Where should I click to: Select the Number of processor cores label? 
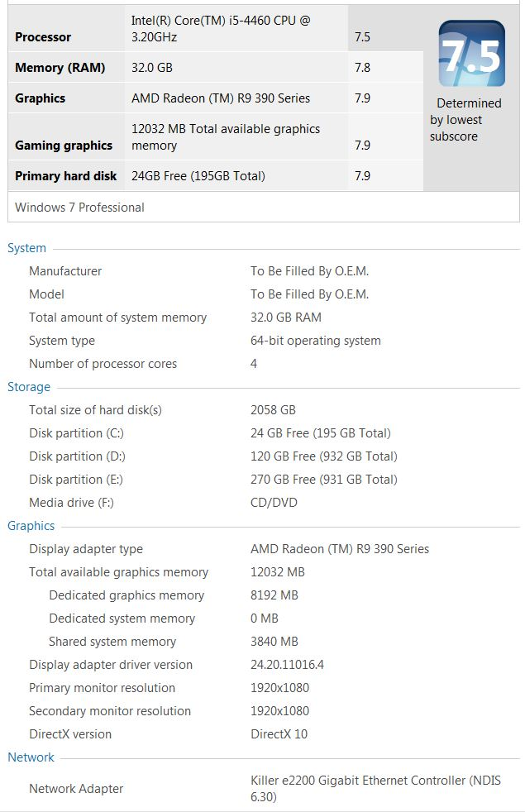103,364
